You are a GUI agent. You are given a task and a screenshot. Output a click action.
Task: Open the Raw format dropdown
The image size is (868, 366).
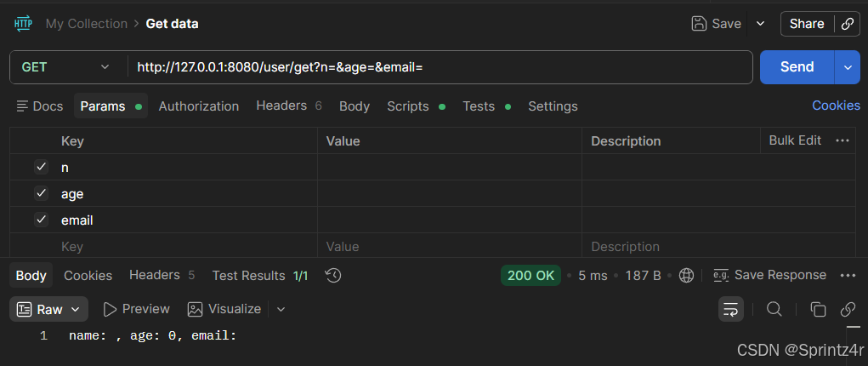point(48,309)
